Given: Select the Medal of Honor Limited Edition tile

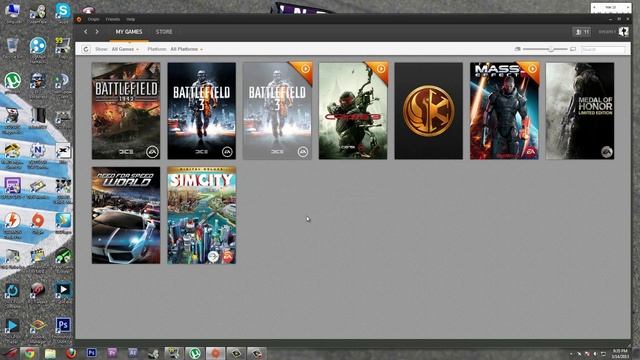Looking at the screenshot, I should tap(580, 111).
